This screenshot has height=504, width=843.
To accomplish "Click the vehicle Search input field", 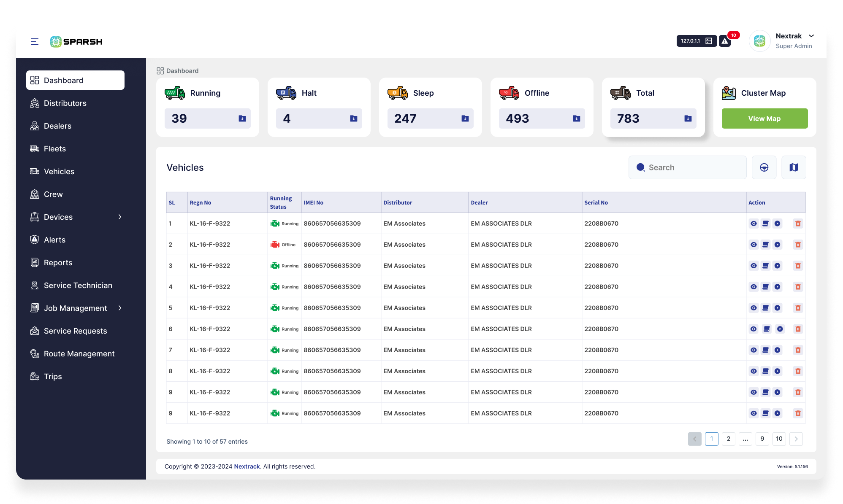I will click(692, 167).
